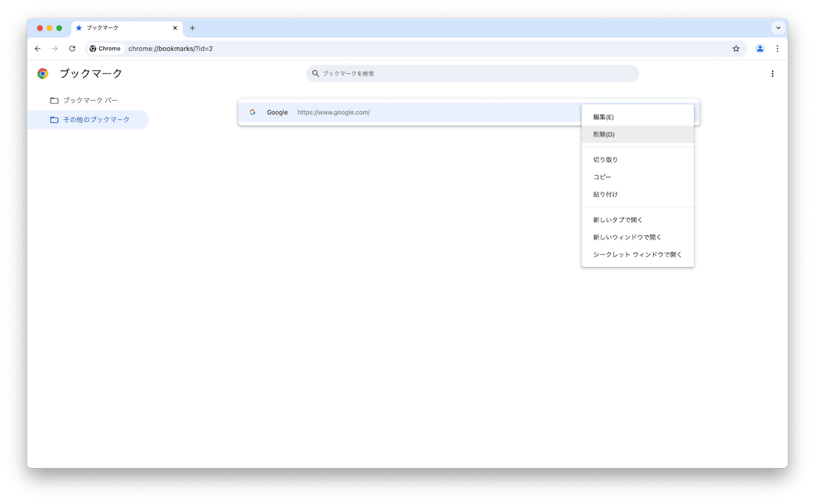Close the ブックマーク tab

click(175, 28)
